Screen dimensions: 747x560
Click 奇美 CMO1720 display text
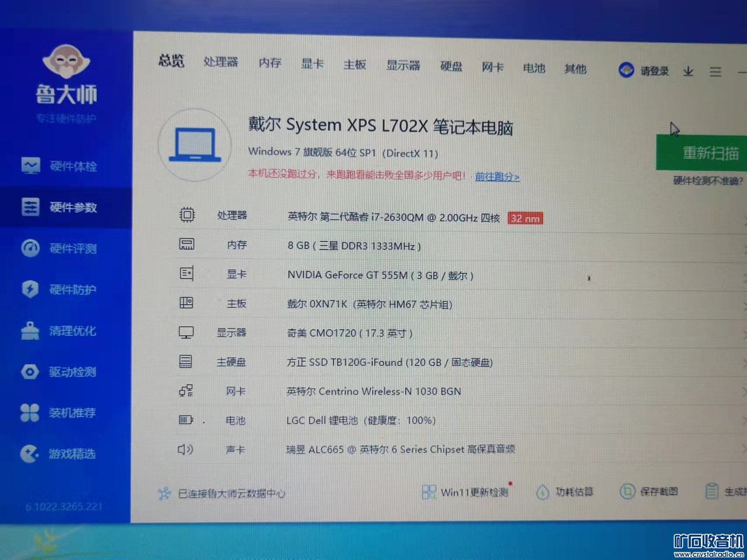tap(349, 333)
